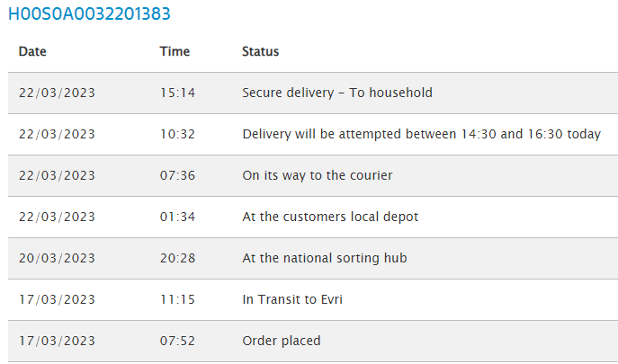Select 'On its way to the courier' status
Image resolution: width=618 pixels, height=364 pixels.
point(317,175)
